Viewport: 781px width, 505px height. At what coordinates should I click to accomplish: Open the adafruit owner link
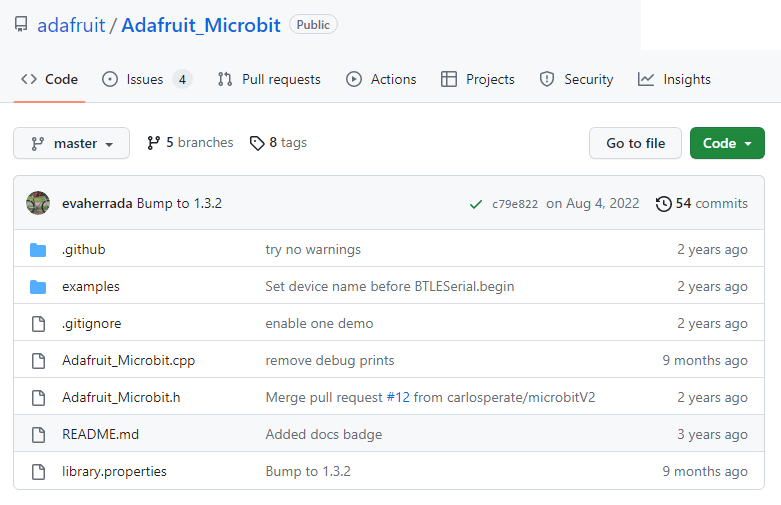[x=71, y=25]
